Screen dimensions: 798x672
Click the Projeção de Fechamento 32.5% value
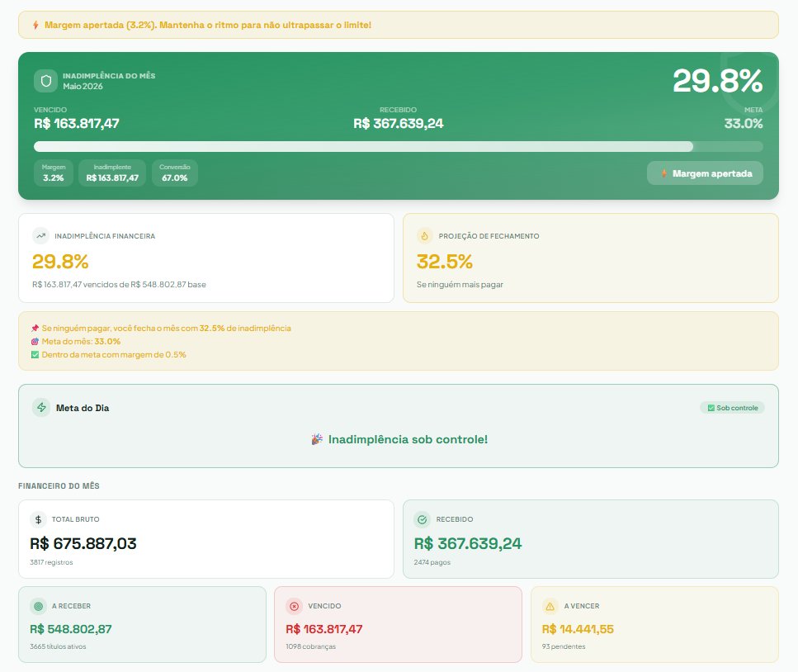point(444,262)
